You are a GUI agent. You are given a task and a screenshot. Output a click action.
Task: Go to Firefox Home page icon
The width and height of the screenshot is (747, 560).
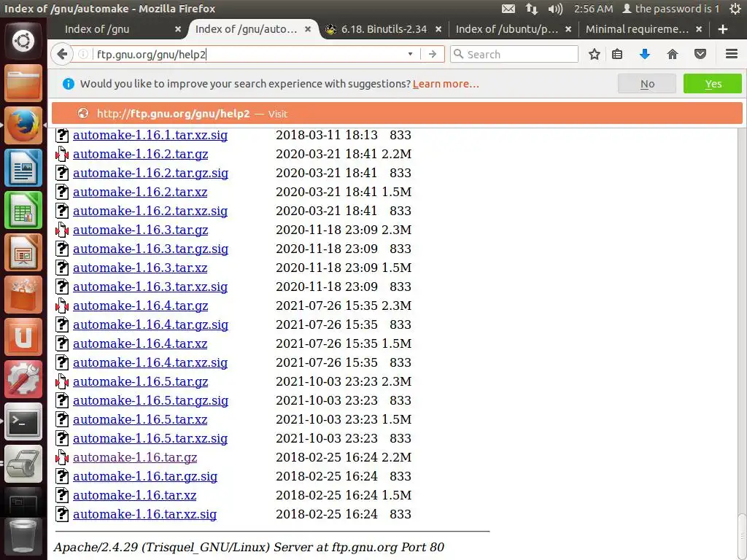pyautogui.click(x=672, y=54)
